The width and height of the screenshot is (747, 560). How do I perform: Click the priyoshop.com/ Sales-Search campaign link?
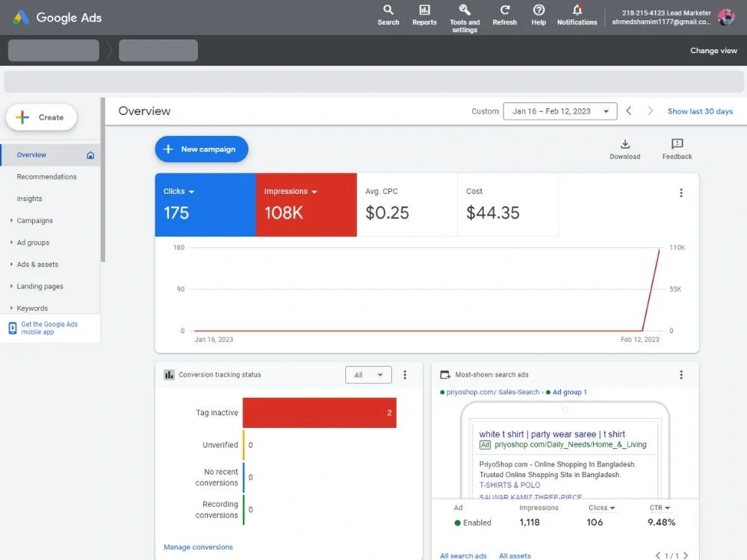coord(492,392)
